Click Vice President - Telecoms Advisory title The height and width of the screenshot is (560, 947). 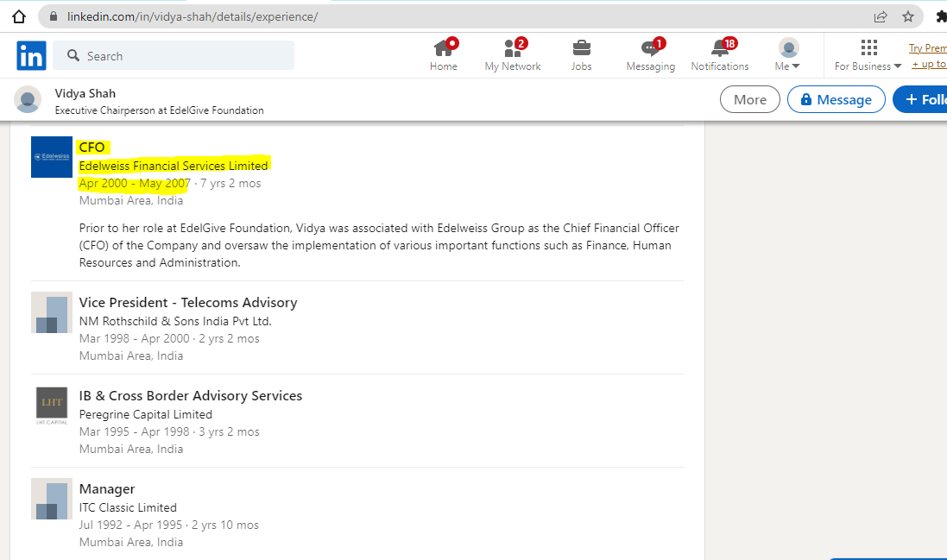(x=188, y=302)
